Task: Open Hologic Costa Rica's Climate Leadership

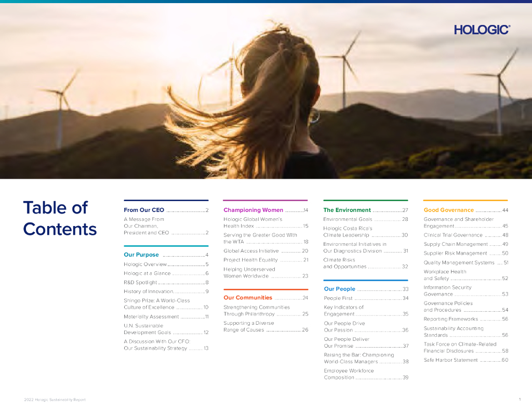Action: 365,232
